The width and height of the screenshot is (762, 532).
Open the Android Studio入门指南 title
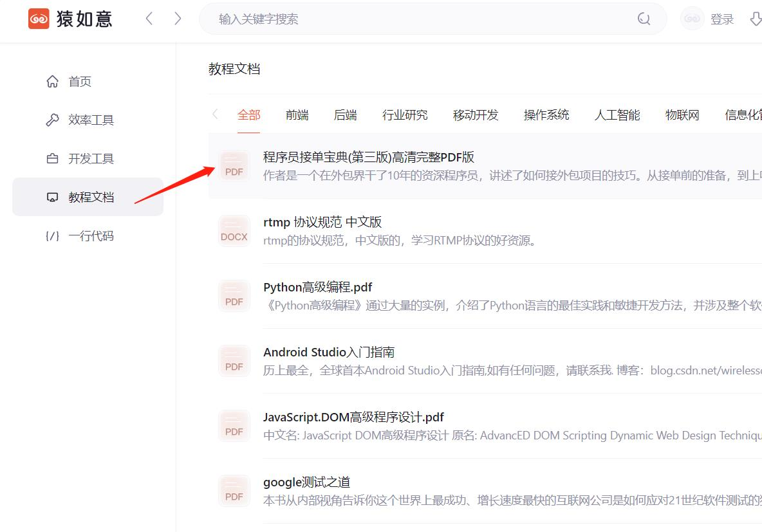(x=329, y=353)
